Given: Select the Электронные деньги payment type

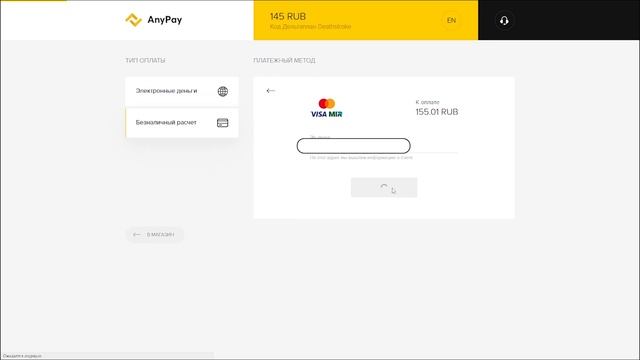Looking at the screenshot, I should point(182,91).
